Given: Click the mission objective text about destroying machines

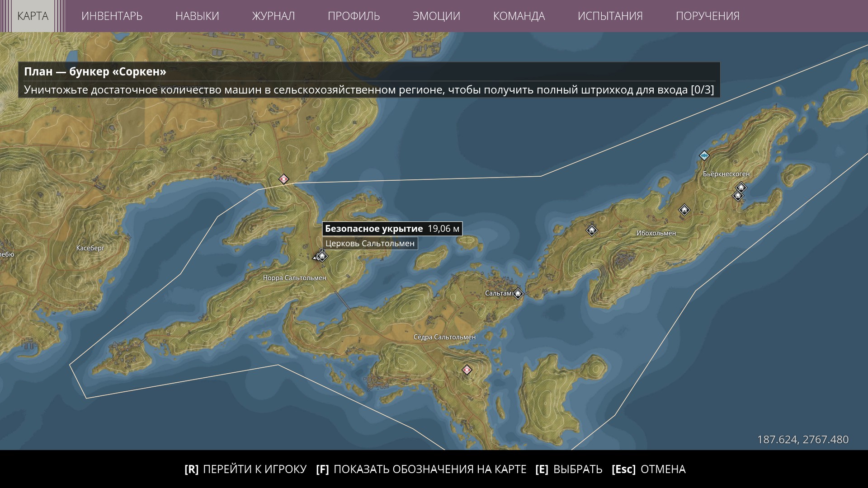Looking at the screenshot, I should (x=369, y=90).
